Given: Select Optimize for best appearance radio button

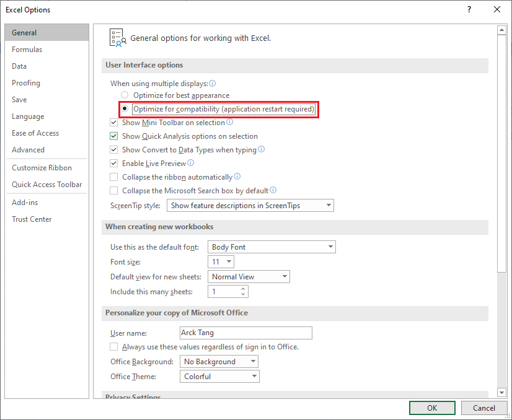Looking at the screenshot, I should (x=125, y=95).
